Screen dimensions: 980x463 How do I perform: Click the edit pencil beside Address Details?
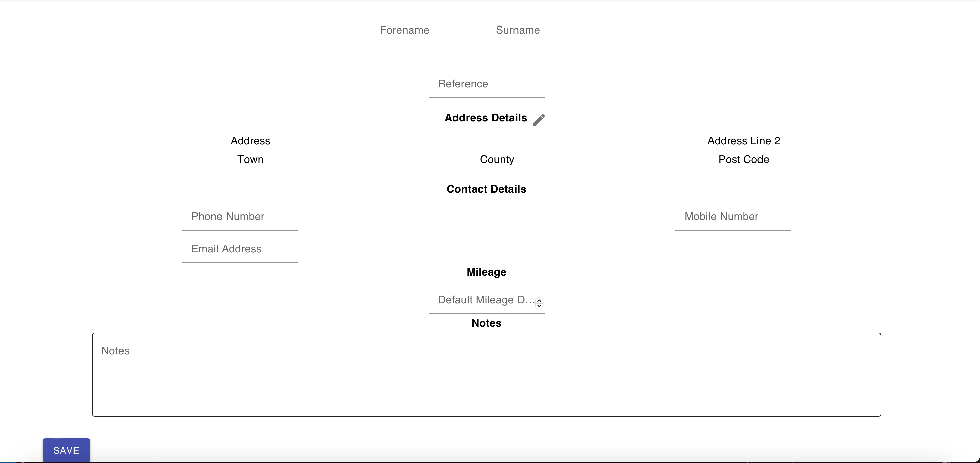click(x=539, y=120)
